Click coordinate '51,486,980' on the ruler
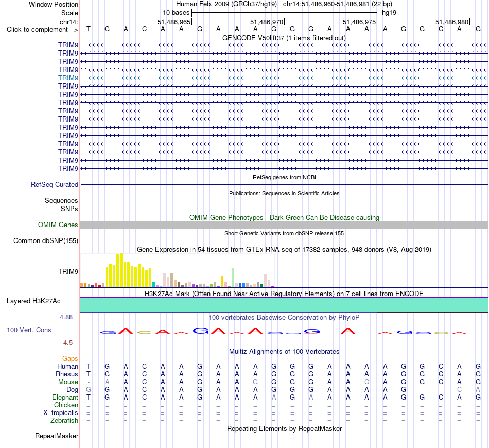 [x=452, y=22]
